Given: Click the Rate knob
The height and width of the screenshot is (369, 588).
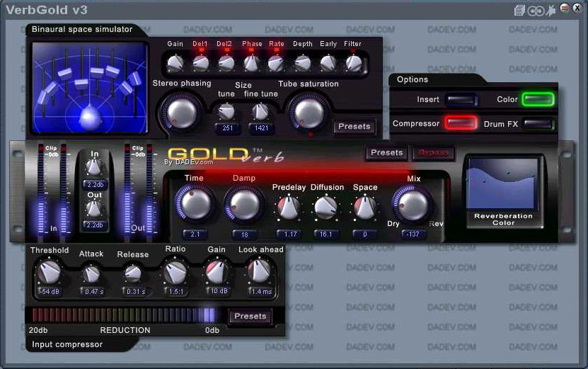Looking at the screenshot, I should [x=277, y=63].
